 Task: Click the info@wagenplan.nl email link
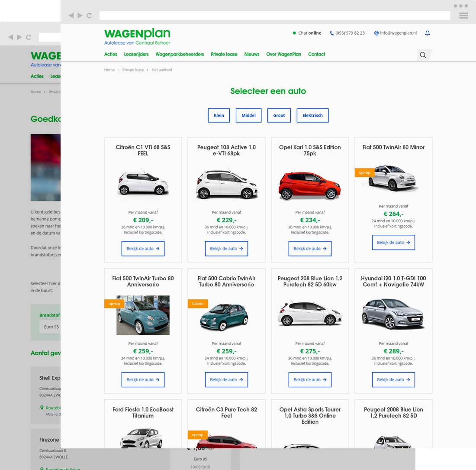pos(398,33)
